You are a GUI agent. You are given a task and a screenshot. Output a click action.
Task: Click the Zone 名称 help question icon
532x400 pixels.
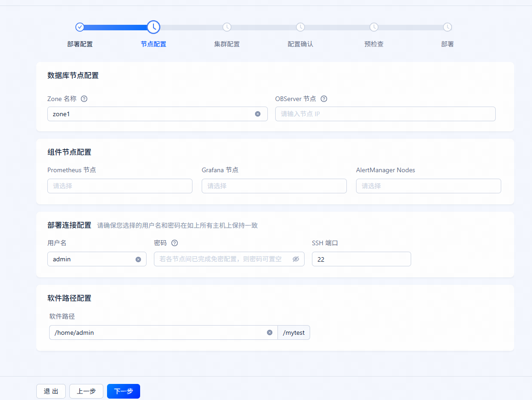[x=84, y=99]
